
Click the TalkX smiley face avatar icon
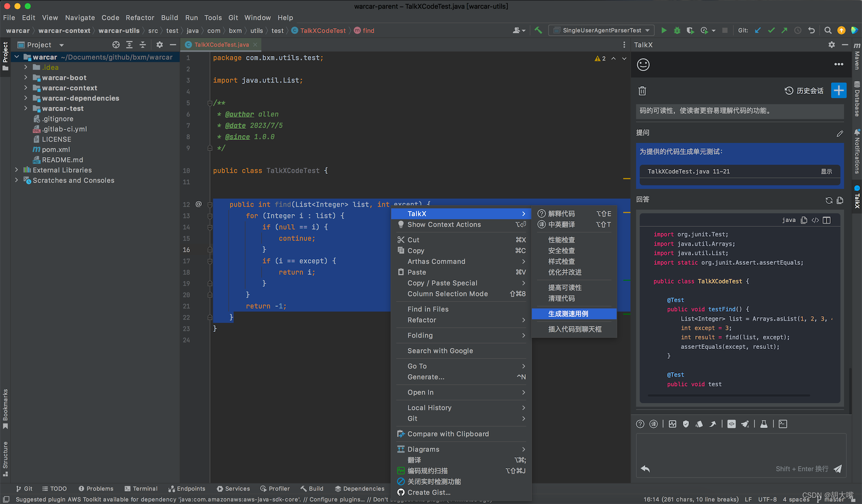(x=643, y=64)
